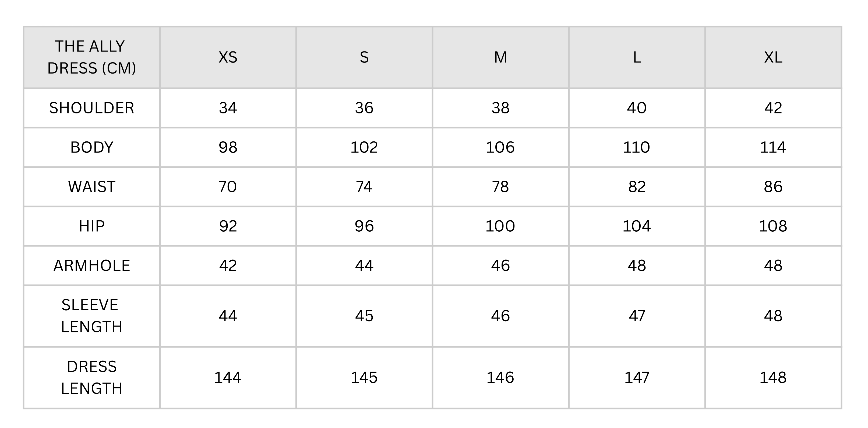
Task: Select the hip value 100 cell
Action: (x=500, y=226)
